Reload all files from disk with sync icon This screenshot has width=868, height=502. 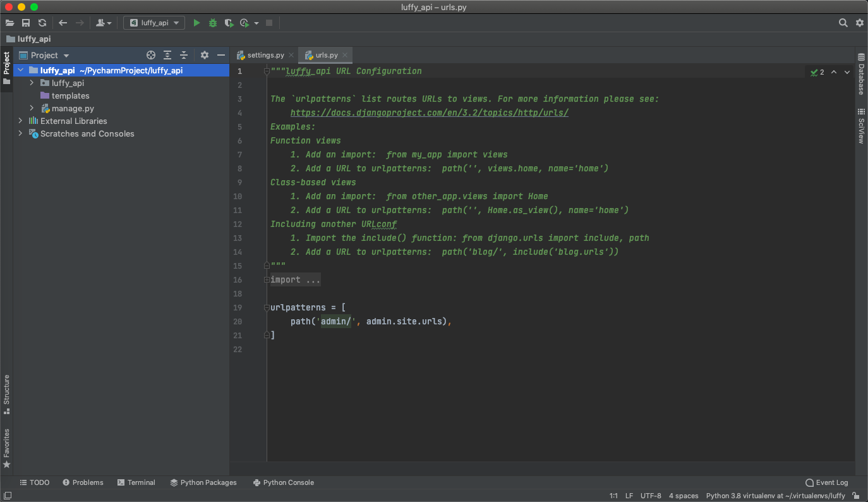42,23
